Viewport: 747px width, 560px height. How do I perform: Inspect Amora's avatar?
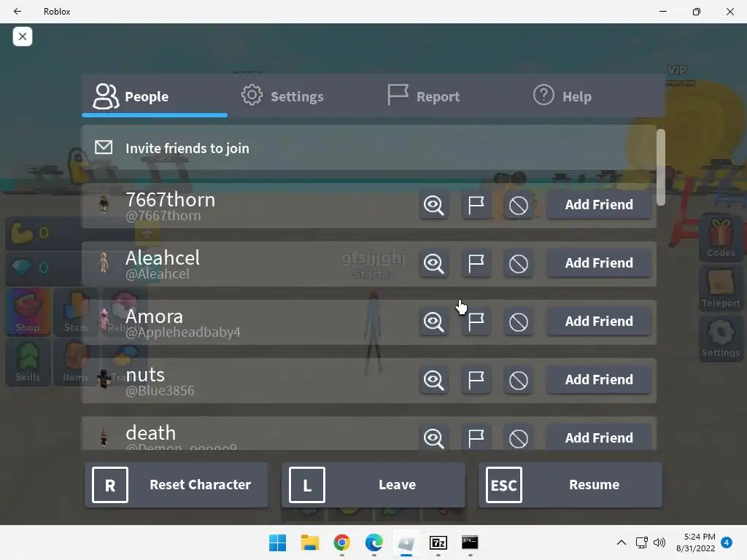point(433,322)
